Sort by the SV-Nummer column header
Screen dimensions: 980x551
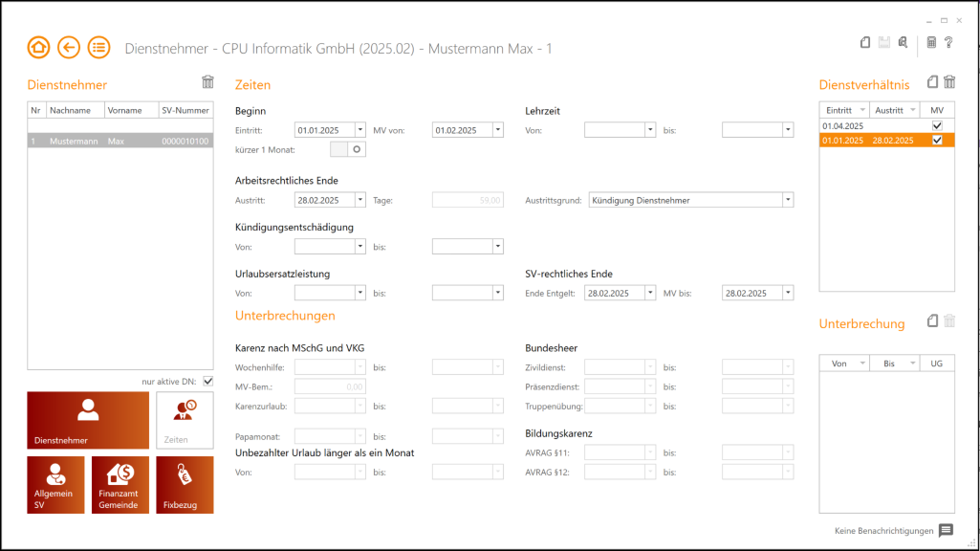[x=185, y=110]
